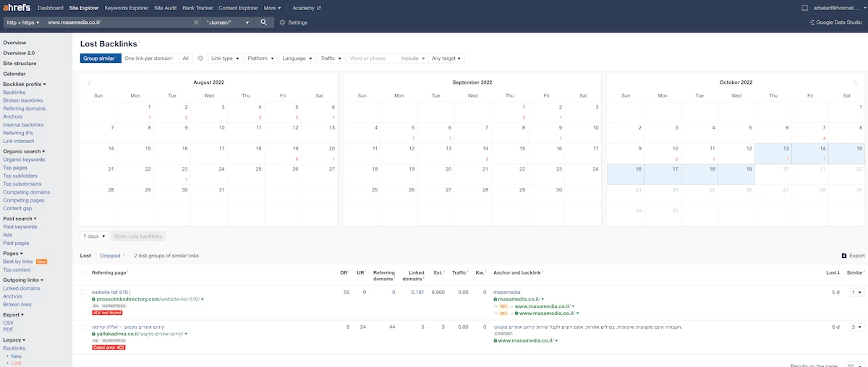
Task: Collapse the Organic search sidebar section
Action: click(x=24, y=151)
